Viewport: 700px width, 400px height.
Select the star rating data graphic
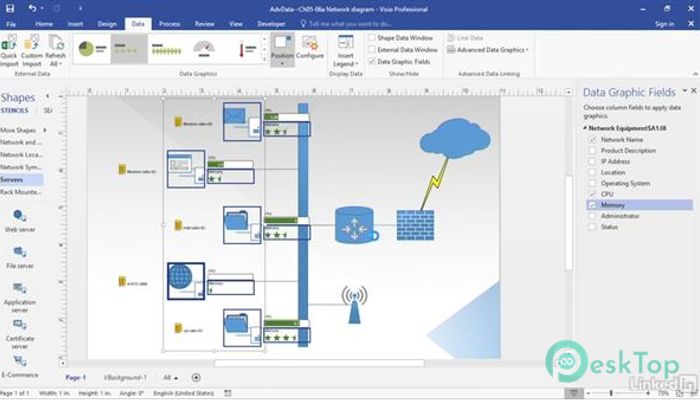coord(129,49)
